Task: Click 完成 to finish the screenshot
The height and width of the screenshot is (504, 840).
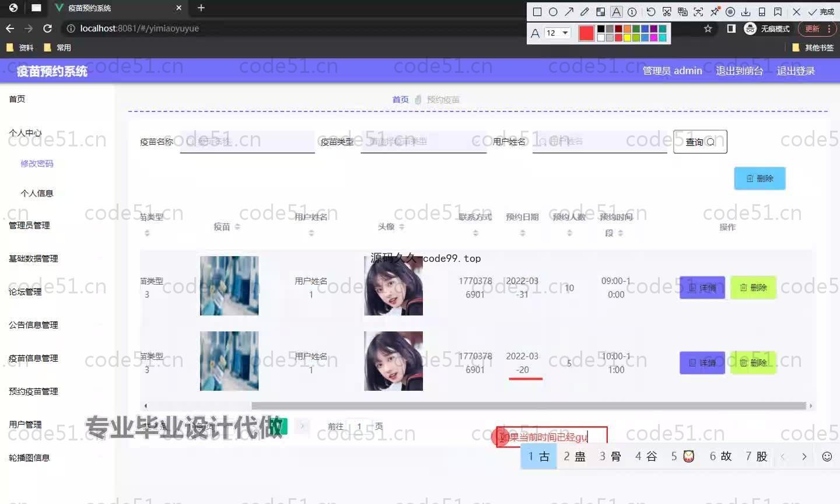Action: click(x=821, y=12)
